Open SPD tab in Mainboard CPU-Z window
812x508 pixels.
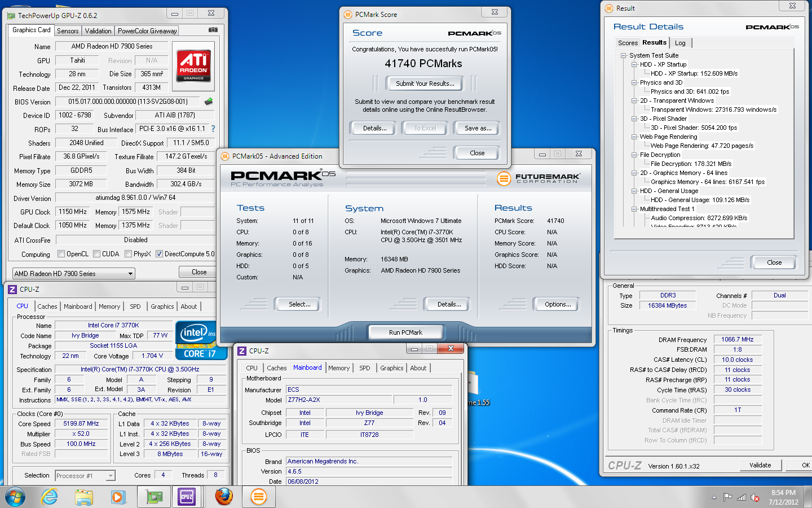point(365,368)
